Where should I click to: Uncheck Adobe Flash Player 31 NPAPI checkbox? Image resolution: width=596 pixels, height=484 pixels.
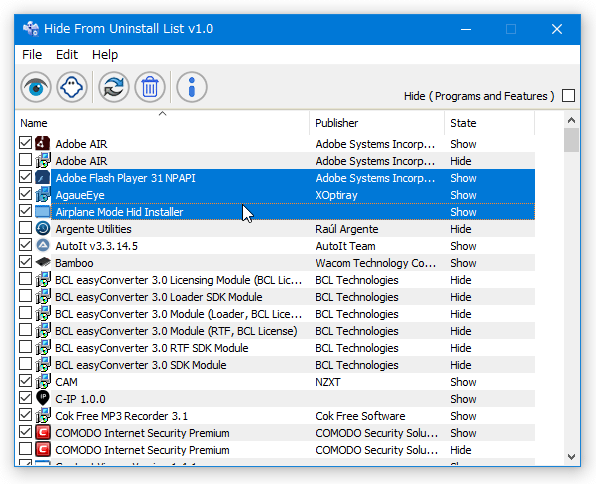click(x=25, y=177)
